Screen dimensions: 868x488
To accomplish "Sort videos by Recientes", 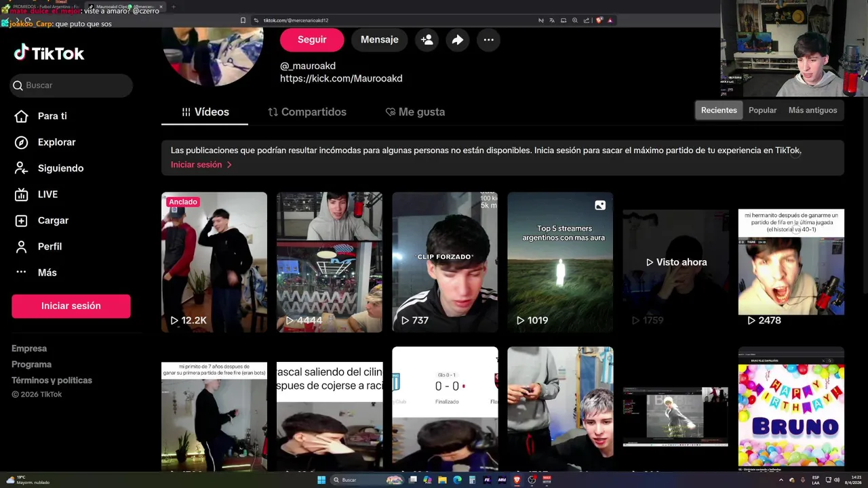I will pyautogui.click(x=719, y=110).
